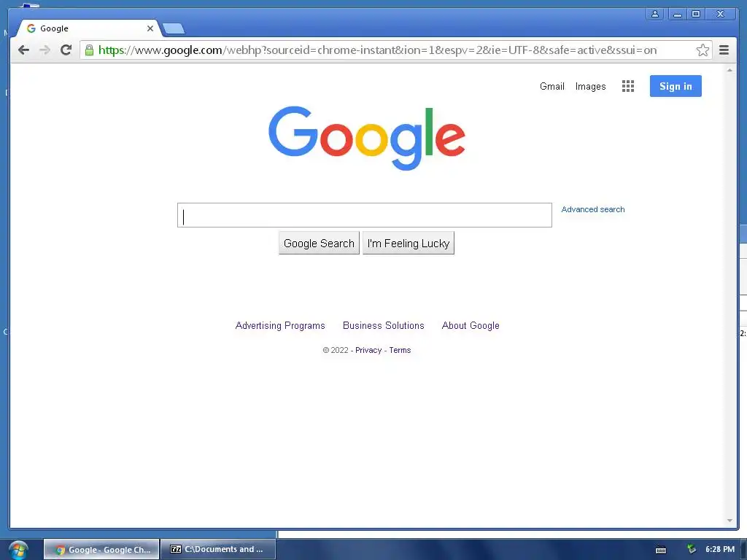Click the Google Search button

pos(319,244)
